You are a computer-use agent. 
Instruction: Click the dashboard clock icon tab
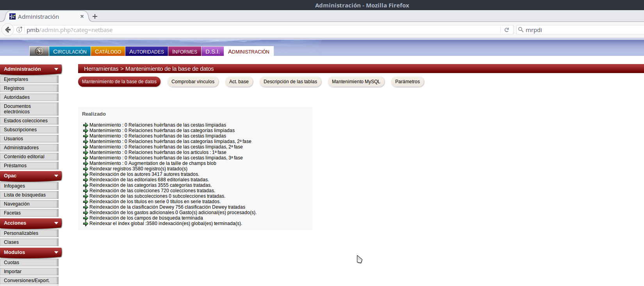tap(39, 51)
